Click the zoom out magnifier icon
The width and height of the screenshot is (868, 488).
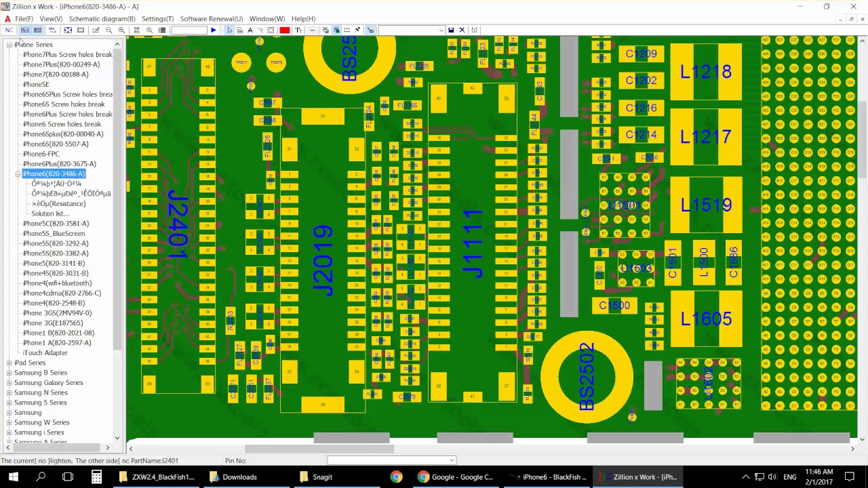[108, 30]
